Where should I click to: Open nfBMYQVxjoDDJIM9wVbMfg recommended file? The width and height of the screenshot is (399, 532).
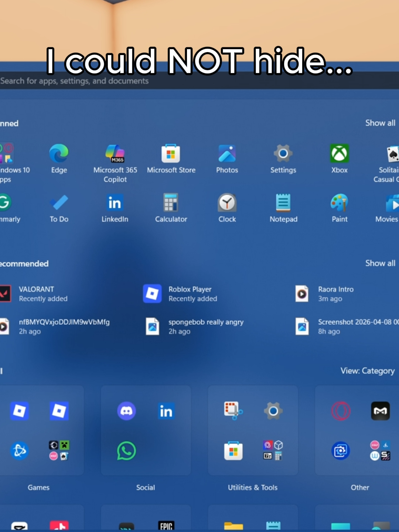55,327
